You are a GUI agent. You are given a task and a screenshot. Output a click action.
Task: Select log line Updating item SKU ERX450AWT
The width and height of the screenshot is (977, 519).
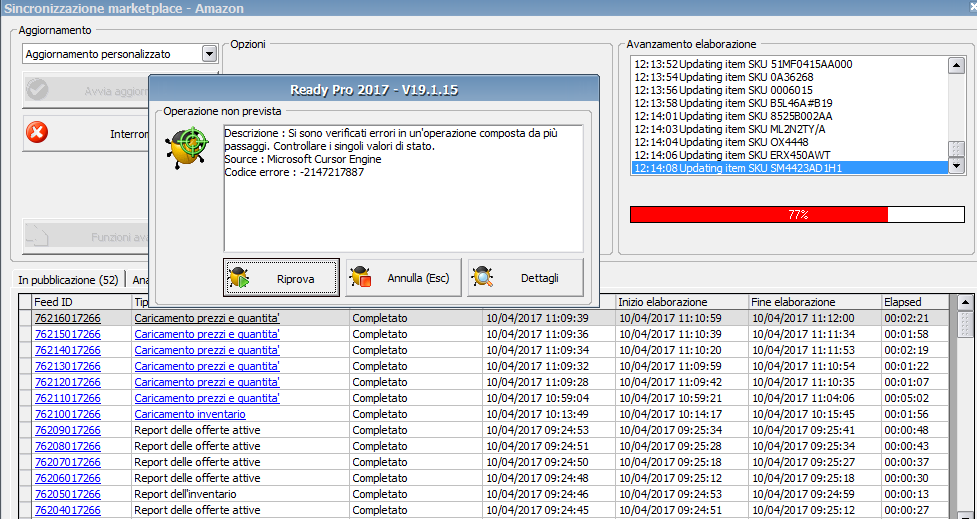[x=789, y=155]
